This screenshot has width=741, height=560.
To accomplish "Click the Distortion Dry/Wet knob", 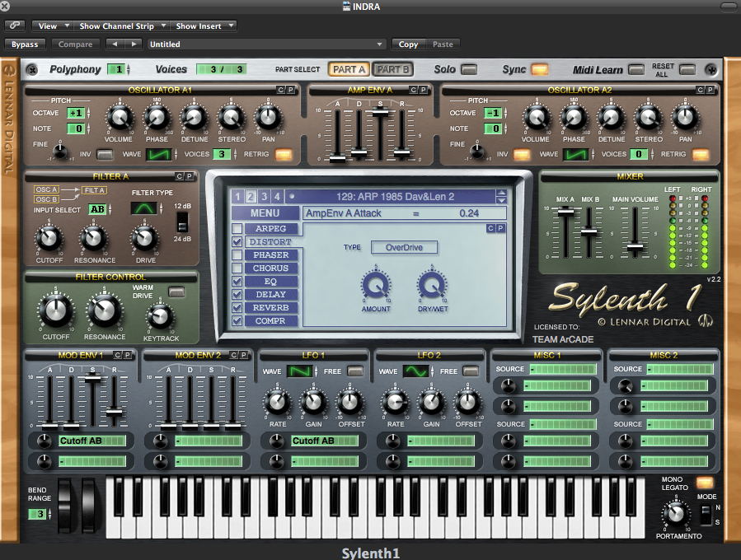I will (432, 285).
